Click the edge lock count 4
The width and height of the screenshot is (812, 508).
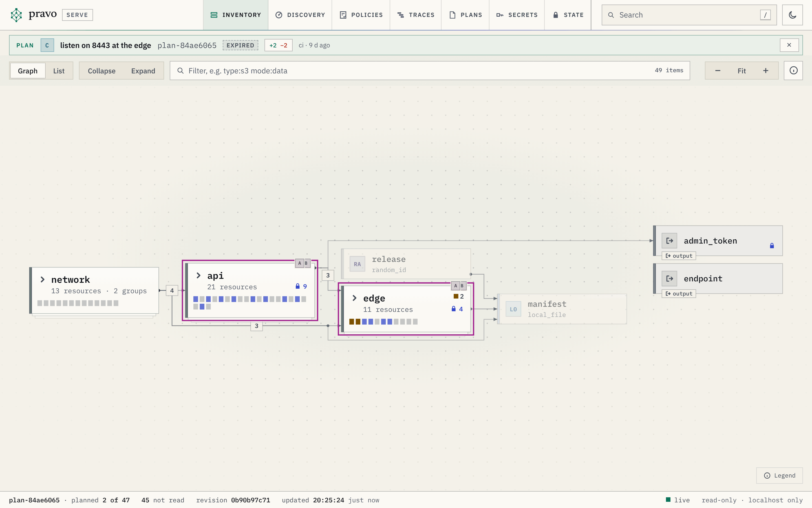pyautogui.click(x=457, y=309)
